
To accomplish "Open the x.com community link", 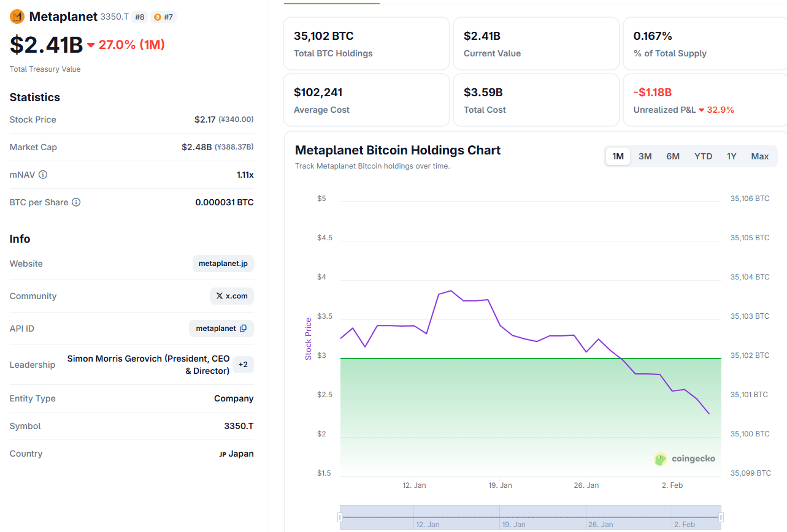I will click(x=231, y=296).
